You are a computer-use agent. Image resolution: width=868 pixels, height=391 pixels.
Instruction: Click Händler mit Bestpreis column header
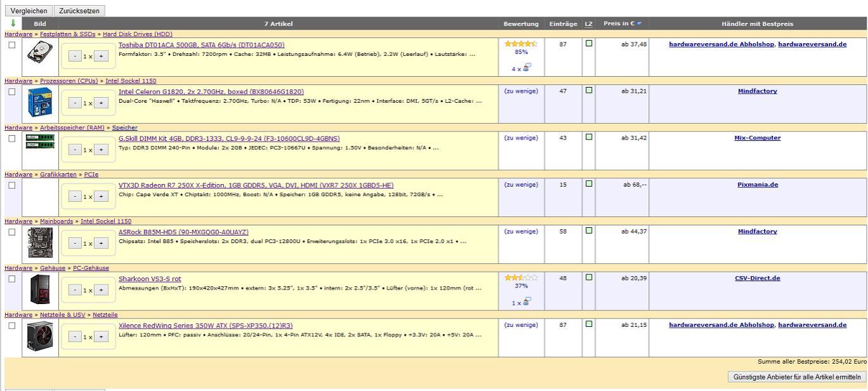coord(757,23)
